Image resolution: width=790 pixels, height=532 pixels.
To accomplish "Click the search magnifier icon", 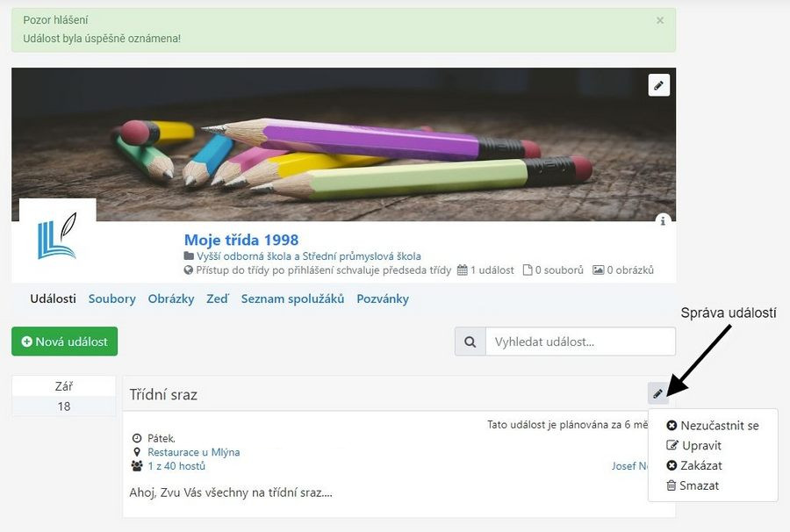I will pos(470,341).
